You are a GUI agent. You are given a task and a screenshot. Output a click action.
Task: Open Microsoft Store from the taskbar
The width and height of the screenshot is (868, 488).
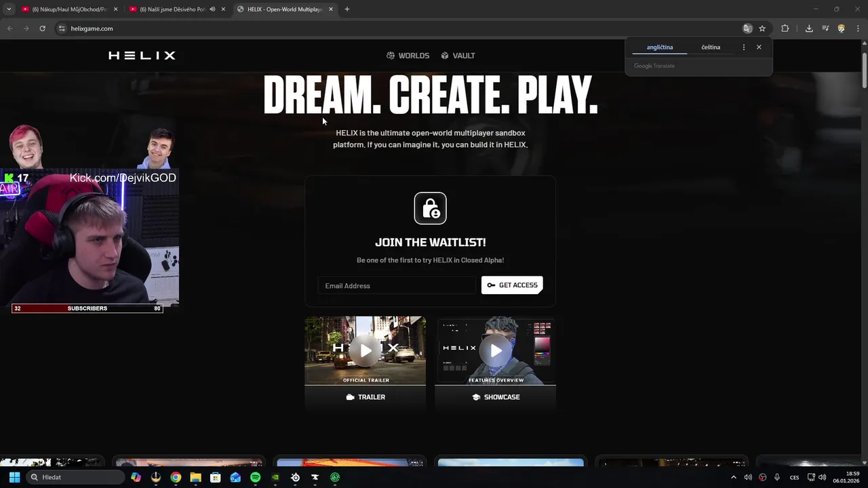216,477
